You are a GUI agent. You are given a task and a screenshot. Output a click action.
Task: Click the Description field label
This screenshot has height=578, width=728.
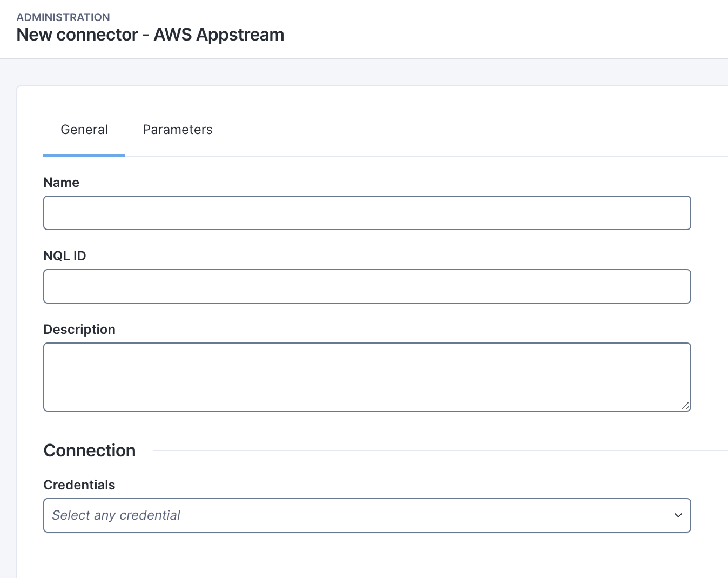(79, 330)
